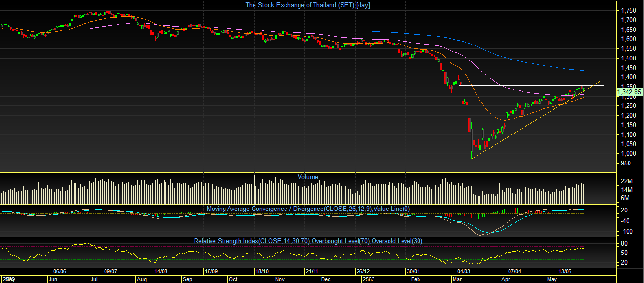Click the Dec month label
This screenshot has height=283, width=644.
point(326,279)
